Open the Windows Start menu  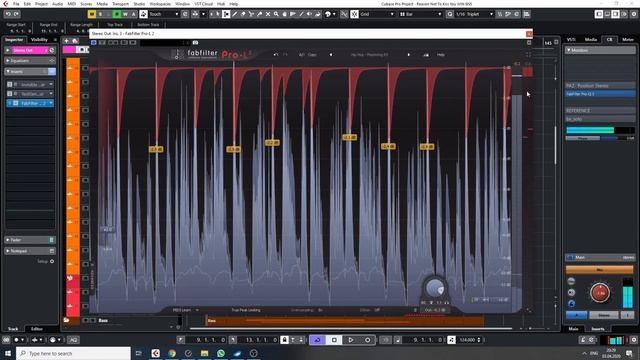tap(8, 353)
